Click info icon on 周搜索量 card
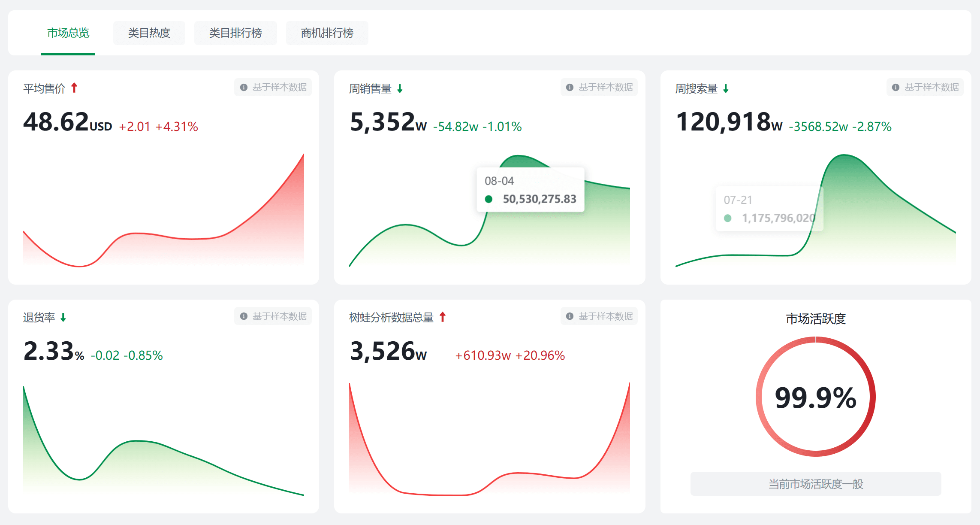The width and height of the screenshot is (980, 525). (x=896, y=88)
